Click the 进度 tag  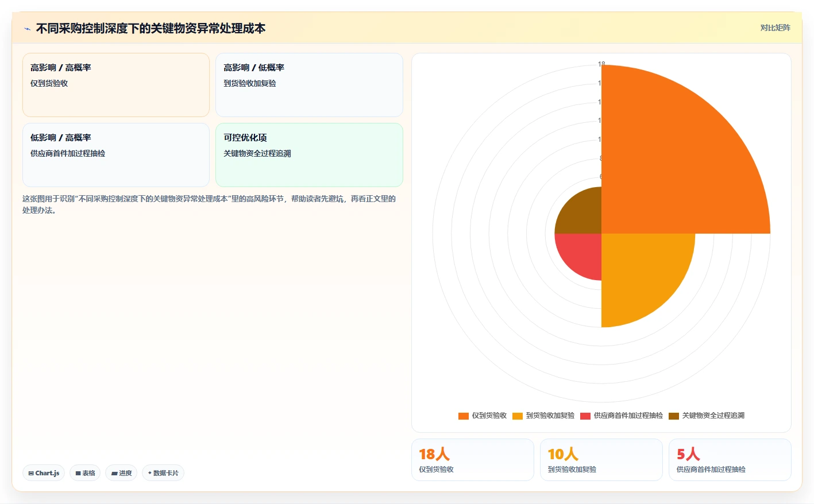(x=121, y=473)
